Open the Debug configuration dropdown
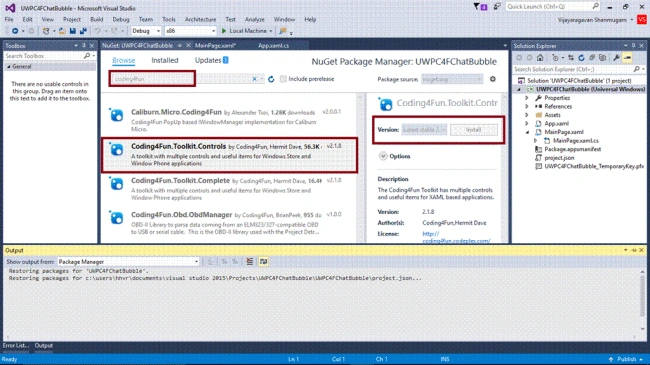The height and width of the screenshot is (365, 650). click(158, 31)
